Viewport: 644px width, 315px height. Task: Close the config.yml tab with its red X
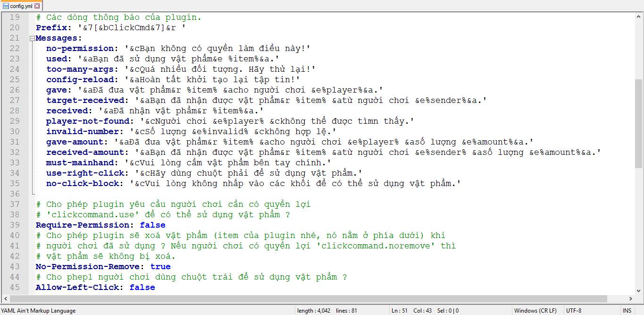(37, 6)
